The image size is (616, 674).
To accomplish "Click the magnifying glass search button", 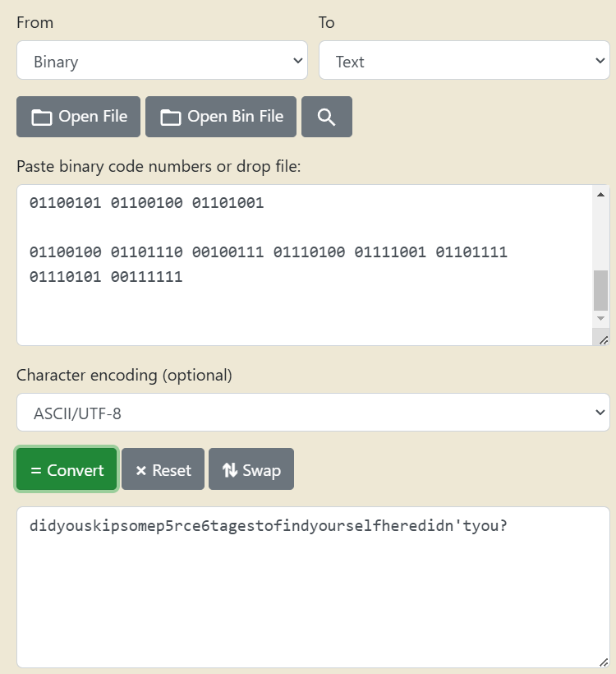I will tap(327, 117).
